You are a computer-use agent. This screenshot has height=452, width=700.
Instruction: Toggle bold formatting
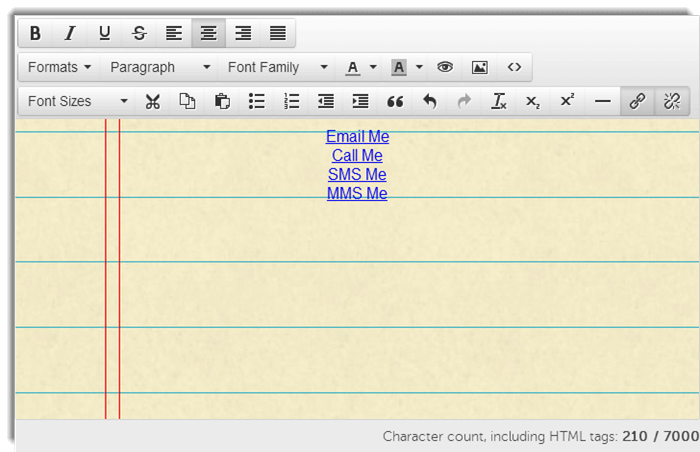coord(35,33)
